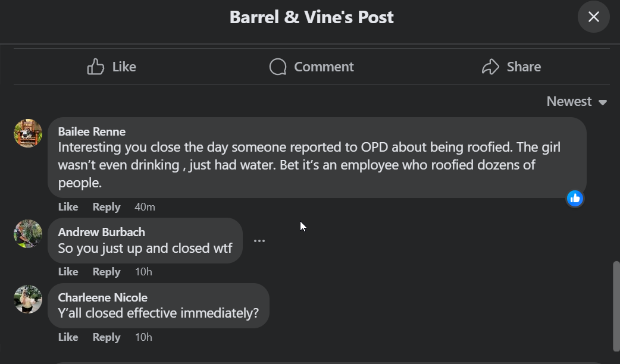Click the Comment speech bubble icon
620x364 pixels.
coord(278,67)
